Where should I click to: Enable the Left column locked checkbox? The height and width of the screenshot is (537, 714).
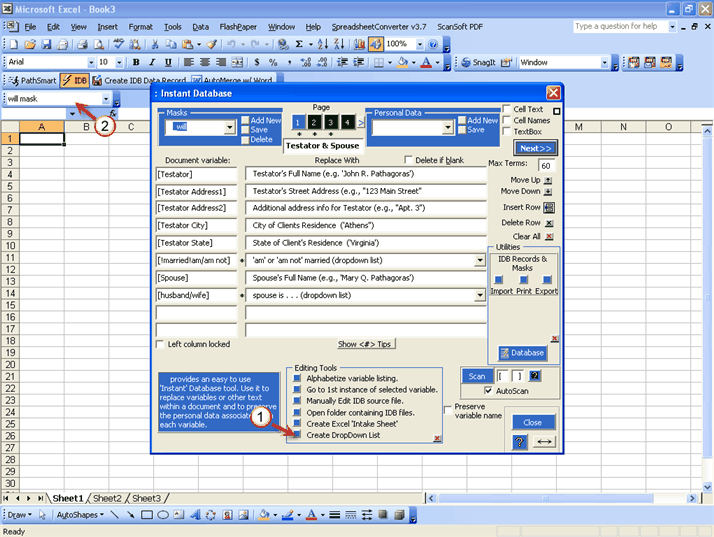pos(160,344)
